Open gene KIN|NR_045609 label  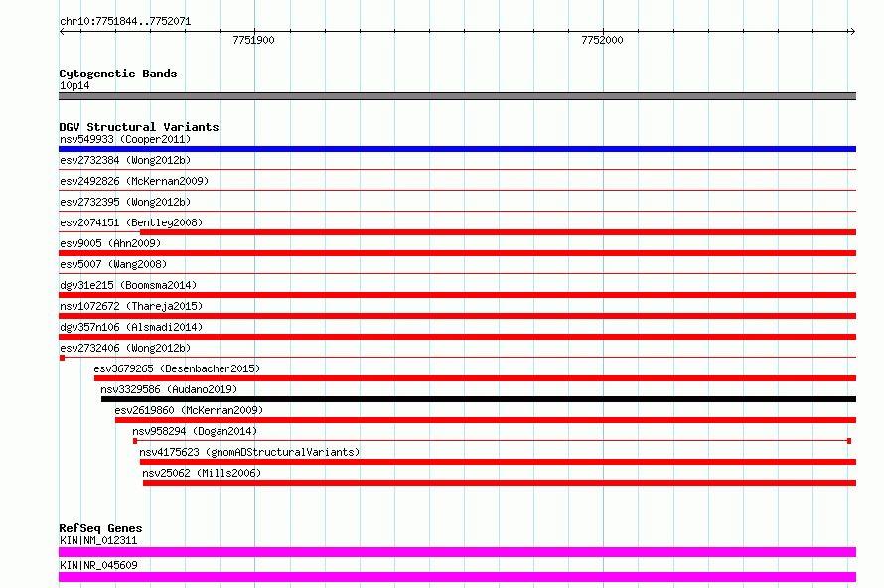(x=98, y=565)
